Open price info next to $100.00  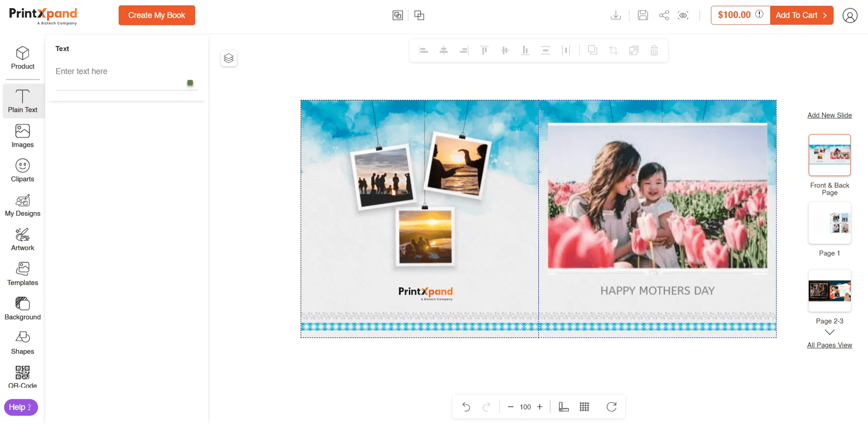click(x=759, y=14)
